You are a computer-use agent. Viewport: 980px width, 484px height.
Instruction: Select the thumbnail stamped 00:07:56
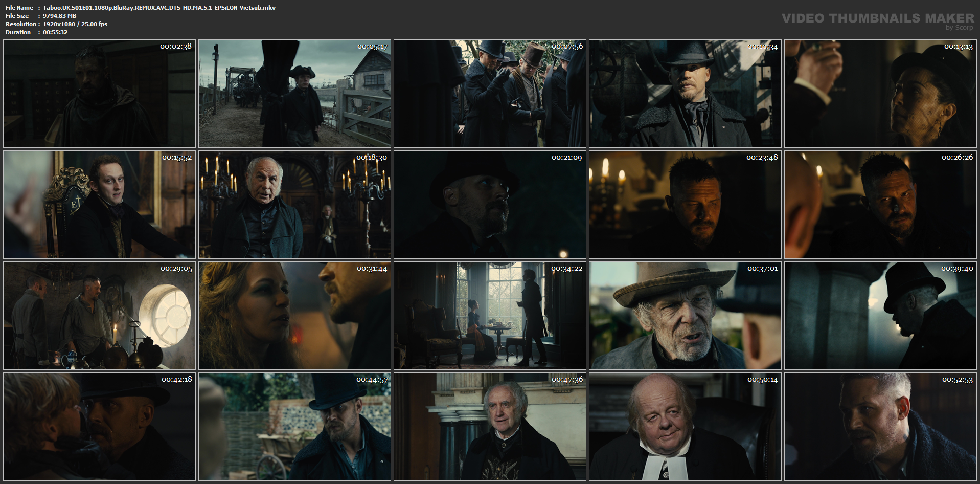[x=490, y=94]
